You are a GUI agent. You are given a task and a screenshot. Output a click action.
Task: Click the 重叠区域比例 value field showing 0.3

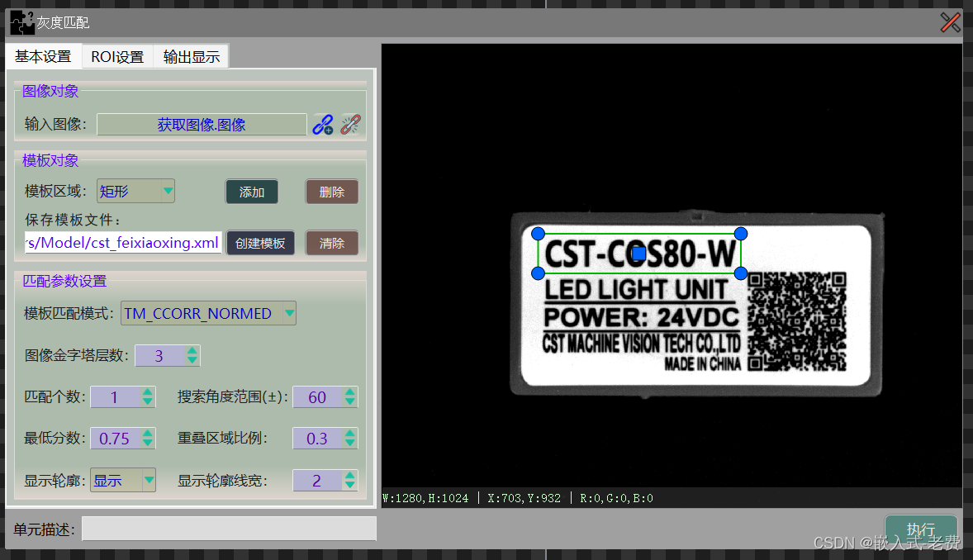[318, 439]
